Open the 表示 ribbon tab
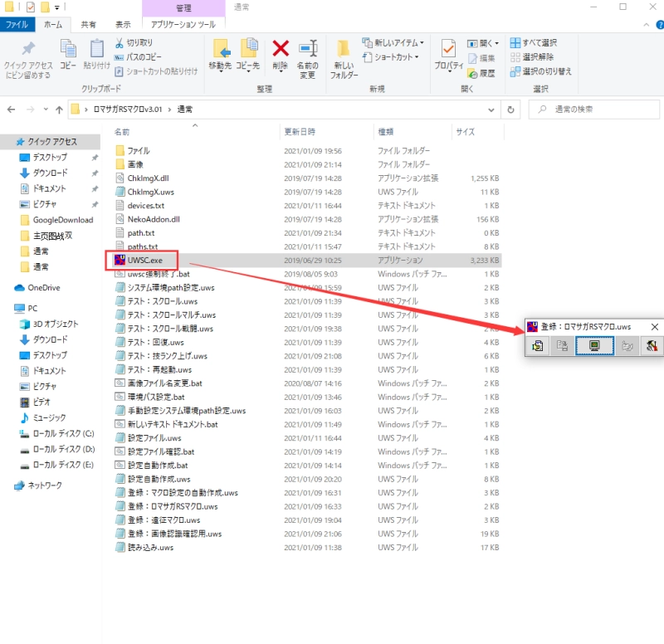 click(123, 25)
